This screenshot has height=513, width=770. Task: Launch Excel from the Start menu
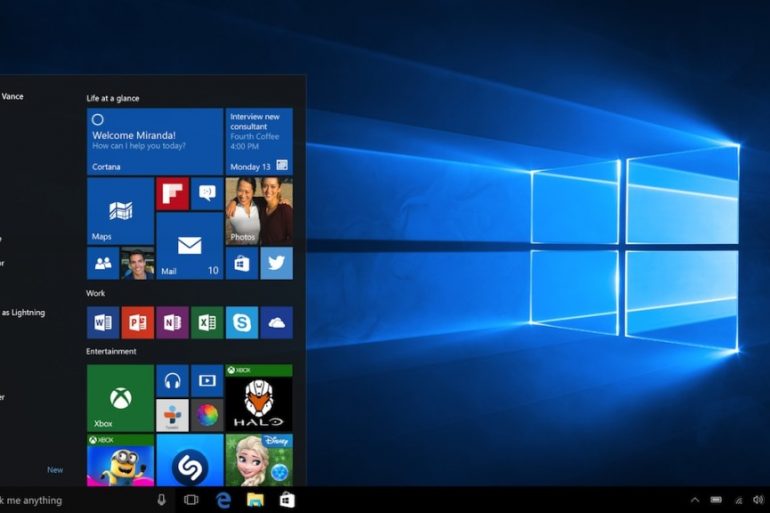207,322
